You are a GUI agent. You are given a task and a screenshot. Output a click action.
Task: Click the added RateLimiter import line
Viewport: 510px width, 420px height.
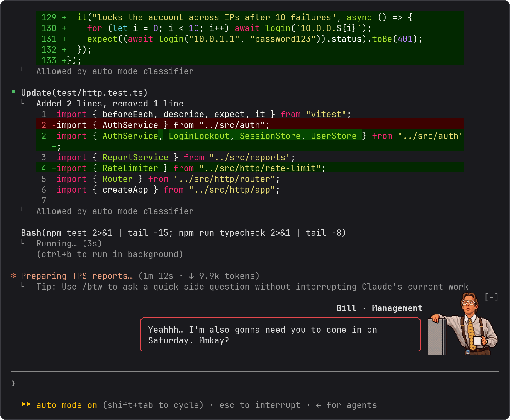[x=250, y=167]
